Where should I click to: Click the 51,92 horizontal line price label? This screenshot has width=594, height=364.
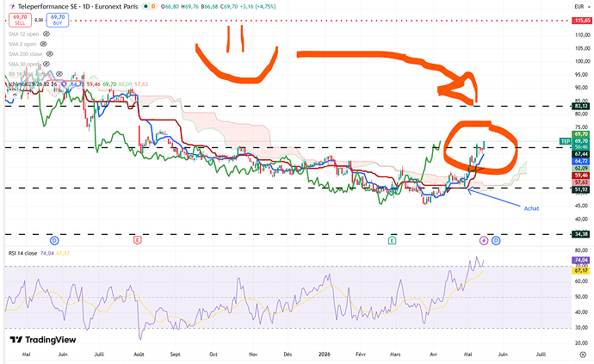coord(581,189)
